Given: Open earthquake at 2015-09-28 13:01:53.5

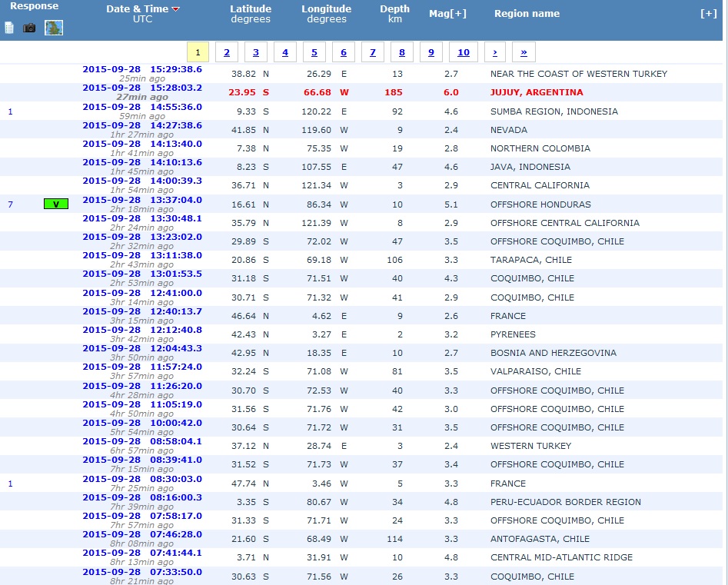Looking at the screenshot, I should click(x=142, y=274).
